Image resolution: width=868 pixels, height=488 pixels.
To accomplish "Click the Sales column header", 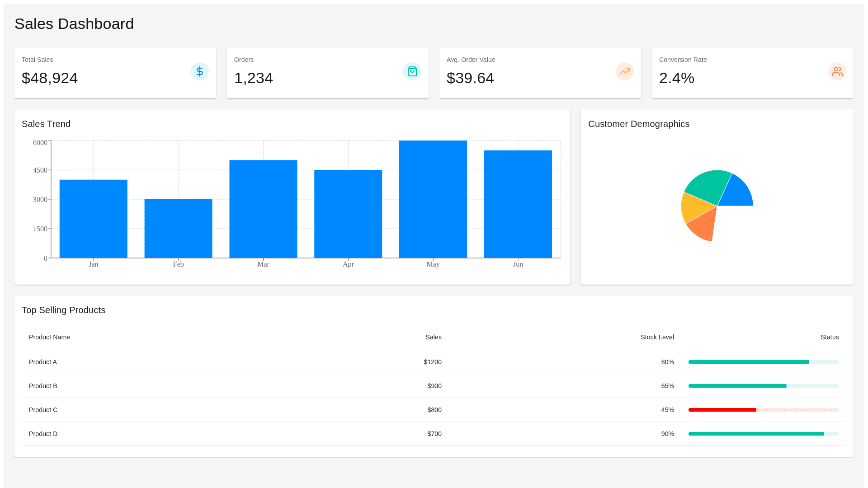I will pyautogui.click(x=433, y=337).
